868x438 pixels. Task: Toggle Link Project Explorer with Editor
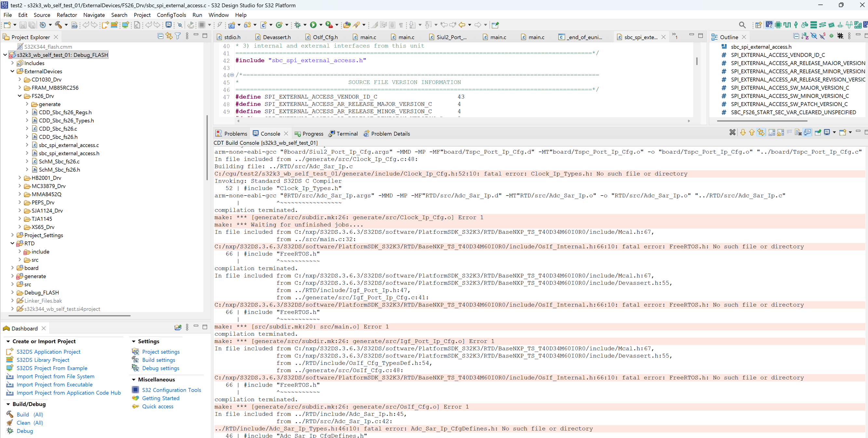click(169, 36)
